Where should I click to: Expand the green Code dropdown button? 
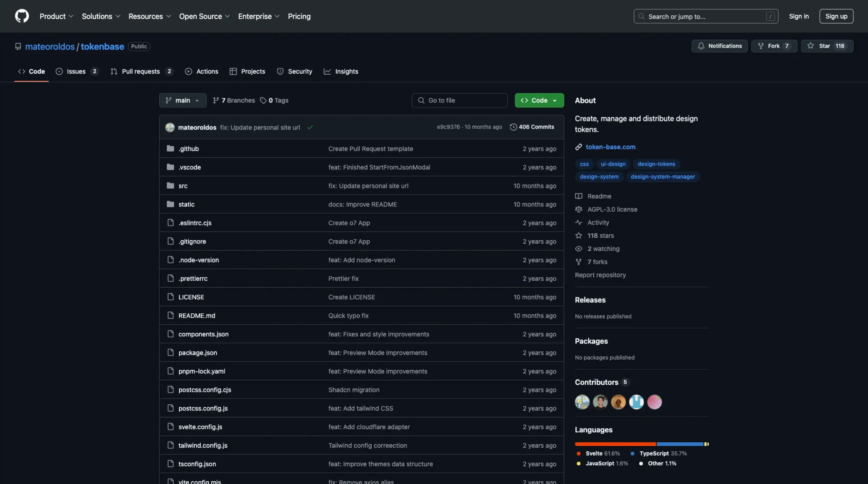tap(539, 100)
